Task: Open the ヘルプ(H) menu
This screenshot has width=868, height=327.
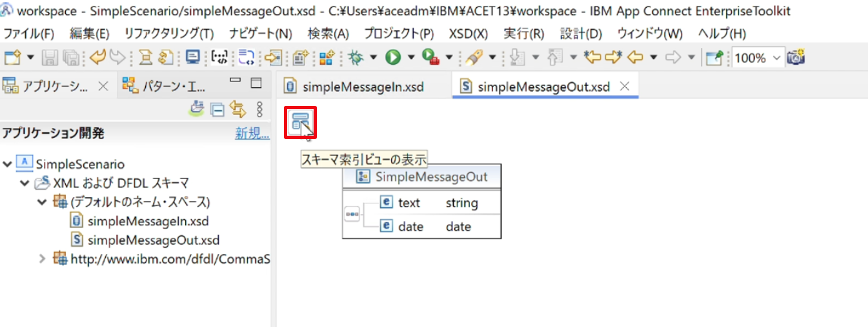Action: 722,34
